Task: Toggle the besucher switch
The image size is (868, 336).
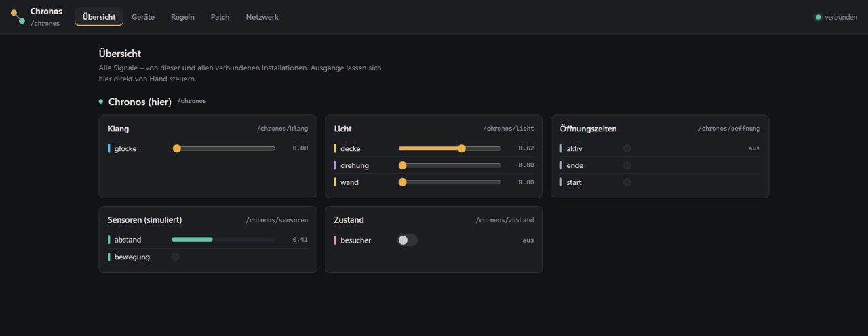Action: pos(408,240)
